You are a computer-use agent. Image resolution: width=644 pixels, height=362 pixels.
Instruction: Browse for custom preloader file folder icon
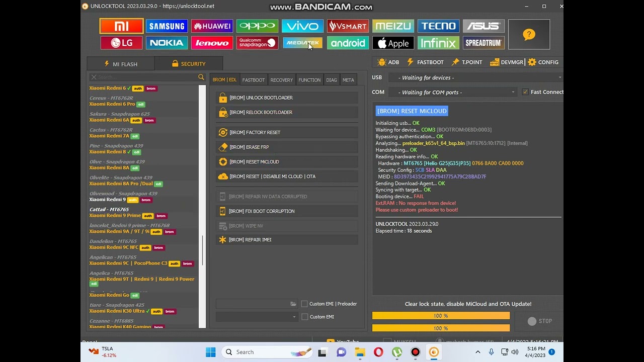(x=293, y=304)
